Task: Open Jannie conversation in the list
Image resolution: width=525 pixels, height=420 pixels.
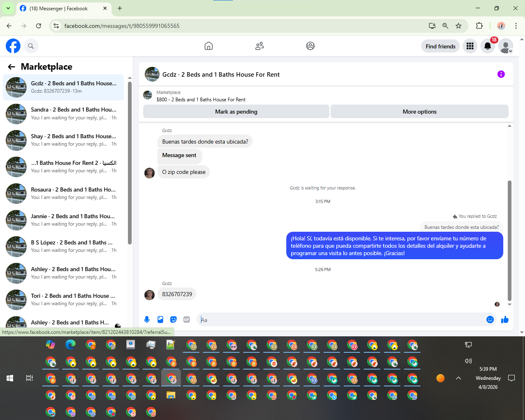Action: (63, 220)
